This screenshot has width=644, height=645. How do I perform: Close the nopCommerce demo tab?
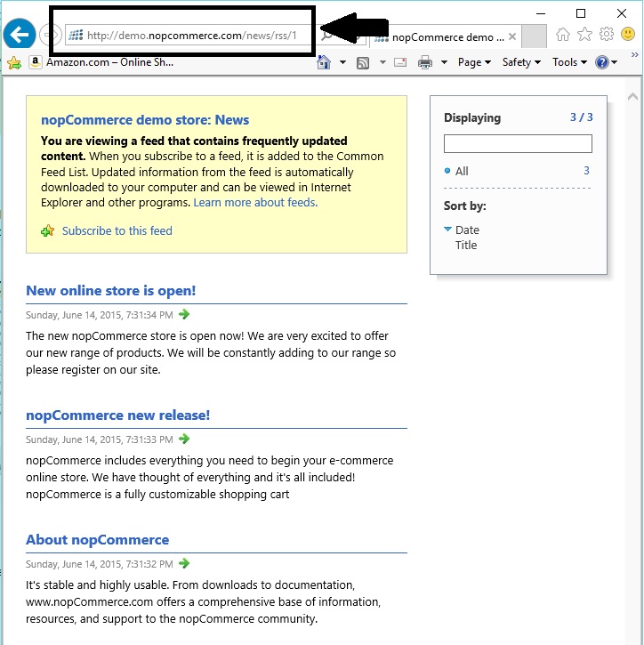pos(512,36)
